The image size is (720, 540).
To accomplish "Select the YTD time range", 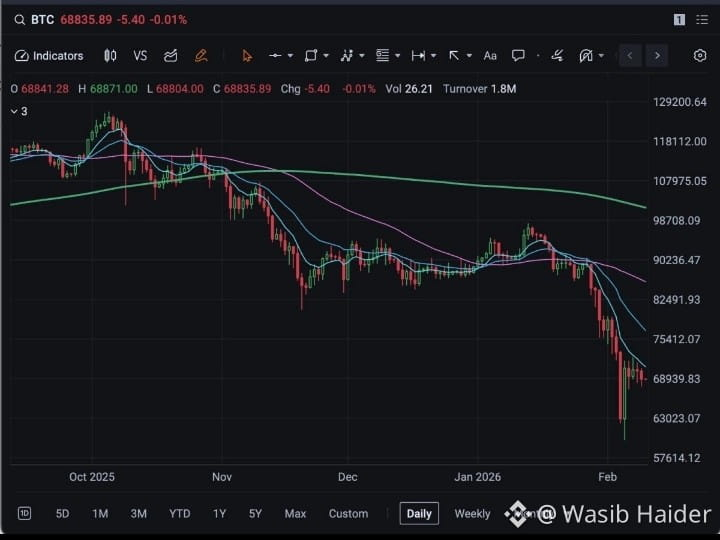I will coord(180,513).
